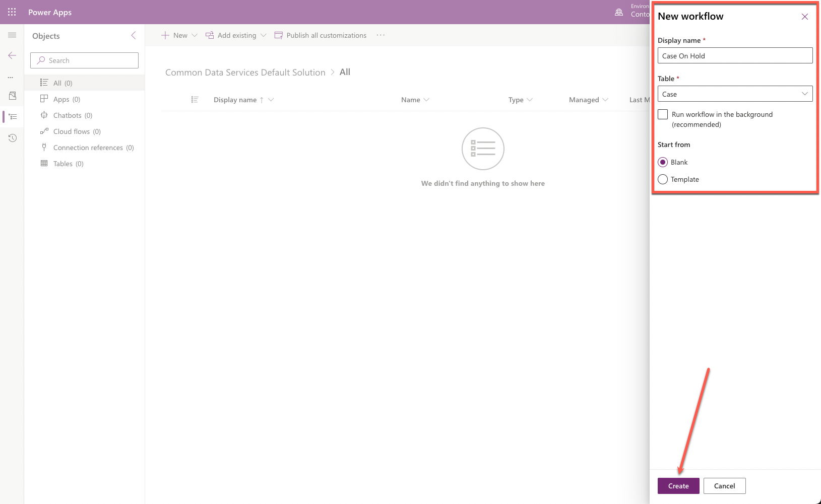The width and height of the screenshot is (821, 504).
Task: View Connection references objects
Action: (x=88, y=147)
